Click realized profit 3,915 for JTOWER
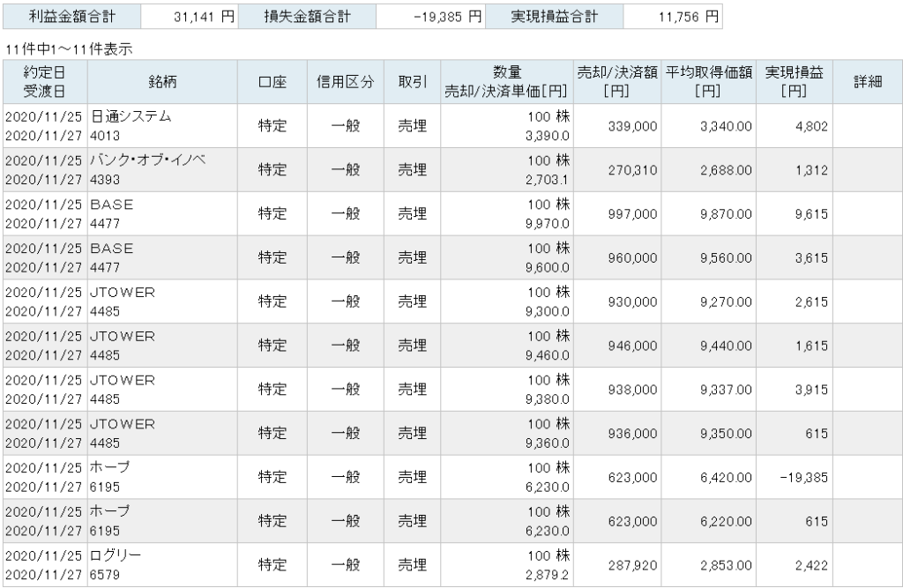Viewport: 903px width, 588px height. (811, 390)
